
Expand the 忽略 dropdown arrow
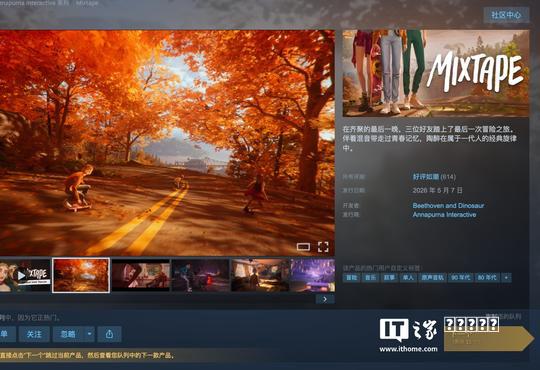pos(89,334)
